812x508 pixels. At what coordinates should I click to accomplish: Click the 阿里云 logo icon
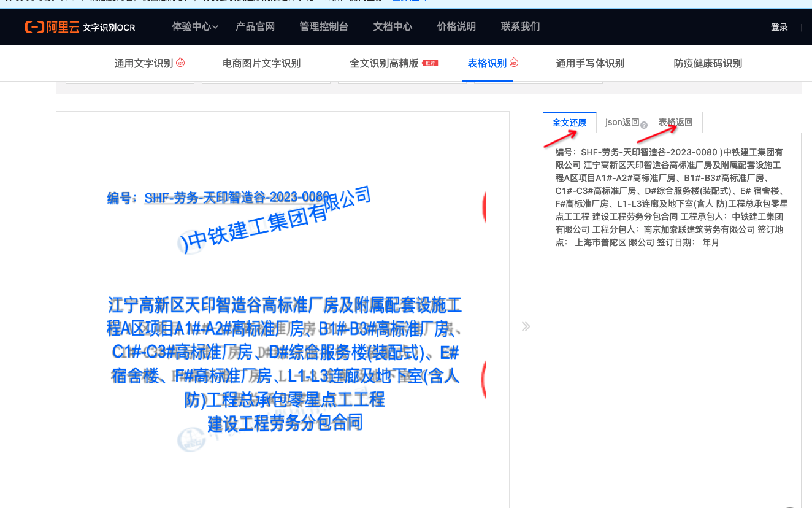(x=52, y=27)
